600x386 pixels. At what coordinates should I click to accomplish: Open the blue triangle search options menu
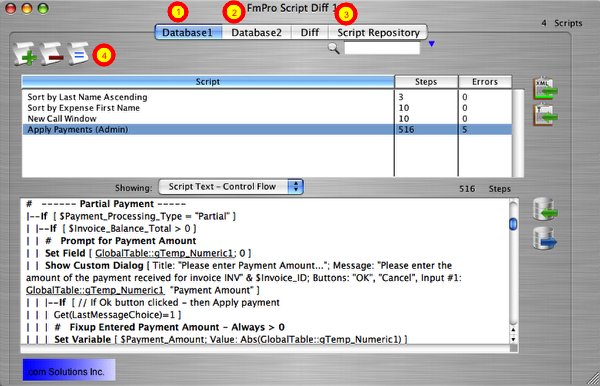click(x=432, y=44)
